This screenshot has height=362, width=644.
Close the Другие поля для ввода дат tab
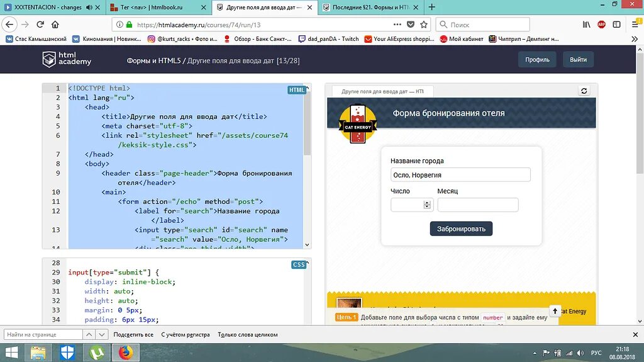pos(309,8)
